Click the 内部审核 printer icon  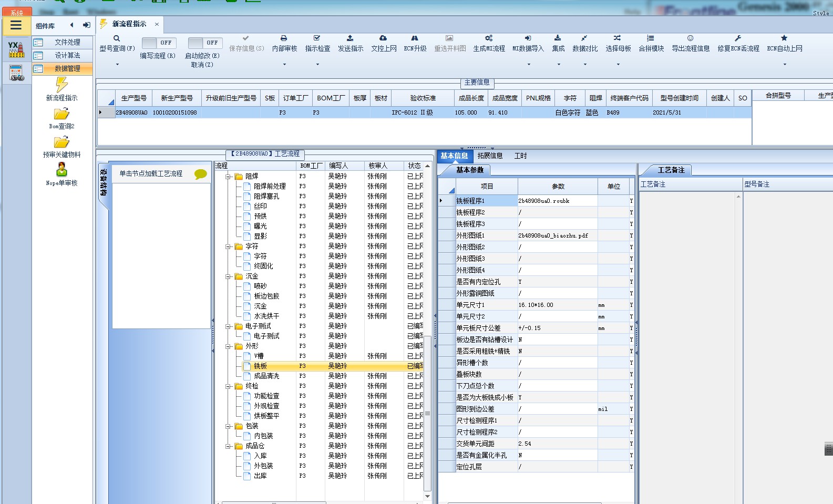(x=284, y=38)
